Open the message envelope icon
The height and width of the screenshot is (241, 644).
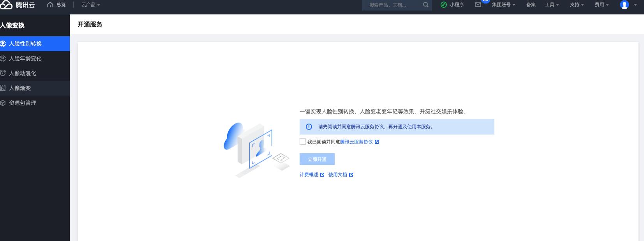(478, 5)
